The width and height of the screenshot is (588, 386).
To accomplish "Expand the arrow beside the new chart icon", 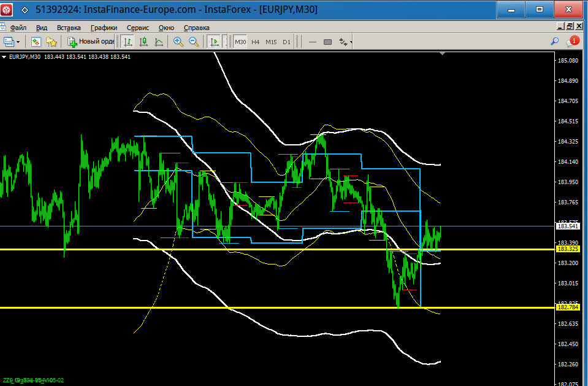I will coord(18,42).
